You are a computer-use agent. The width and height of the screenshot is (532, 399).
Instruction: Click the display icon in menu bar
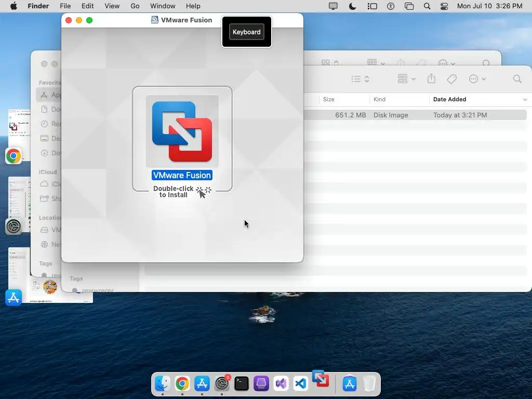click(x=333, y=6)
